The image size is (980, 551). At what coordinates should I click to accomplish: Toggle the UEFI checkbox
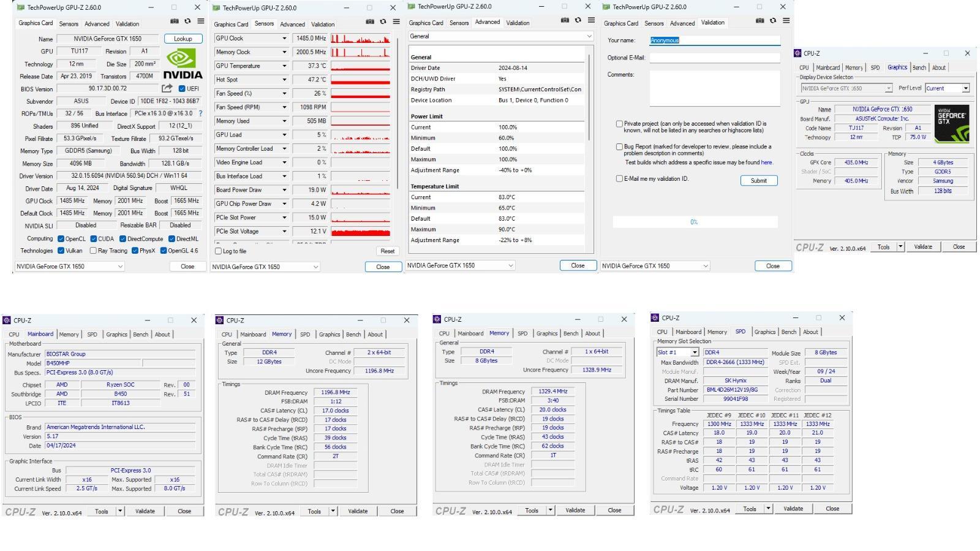point(182,89)
